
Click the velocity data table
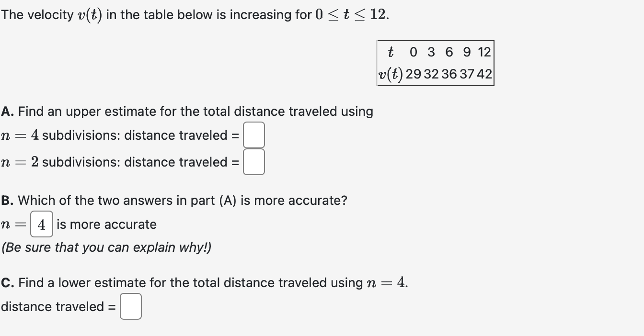pos(435,63)
